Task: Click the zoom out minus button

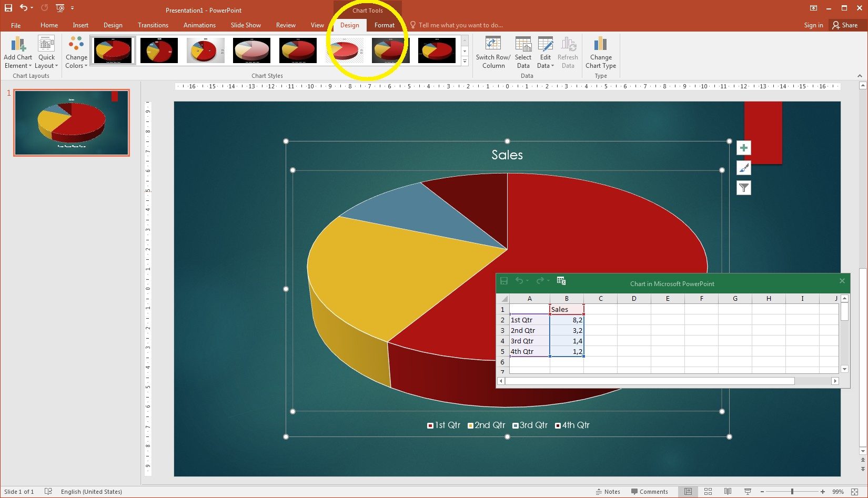Action: coord(762,492)
